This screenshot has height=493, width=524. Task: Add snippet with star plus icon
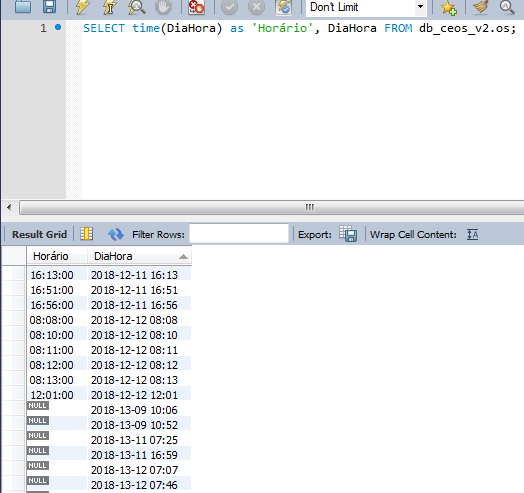[448, 7]
